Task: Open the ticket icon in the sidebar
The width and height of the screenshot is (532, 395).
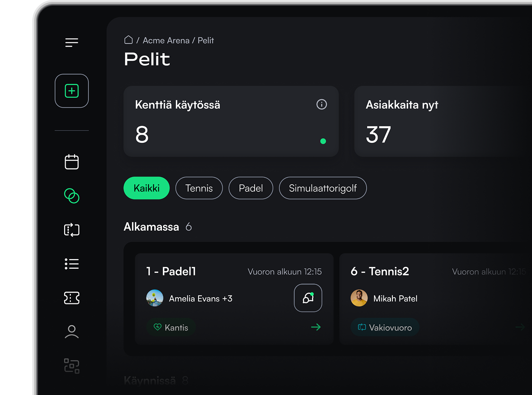Action: [x=72, y=298]
